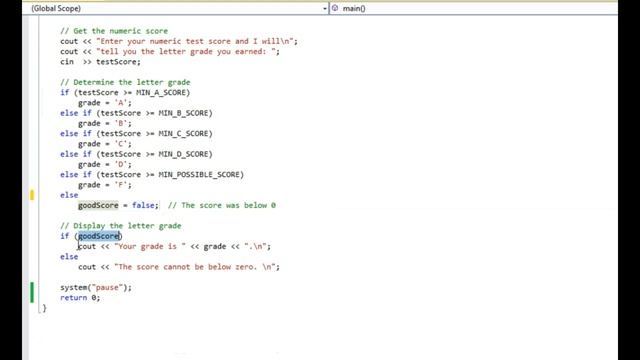Click the 'Your grade is' string
This screenshot has height=360, width=640.
(x=150, y=247)
